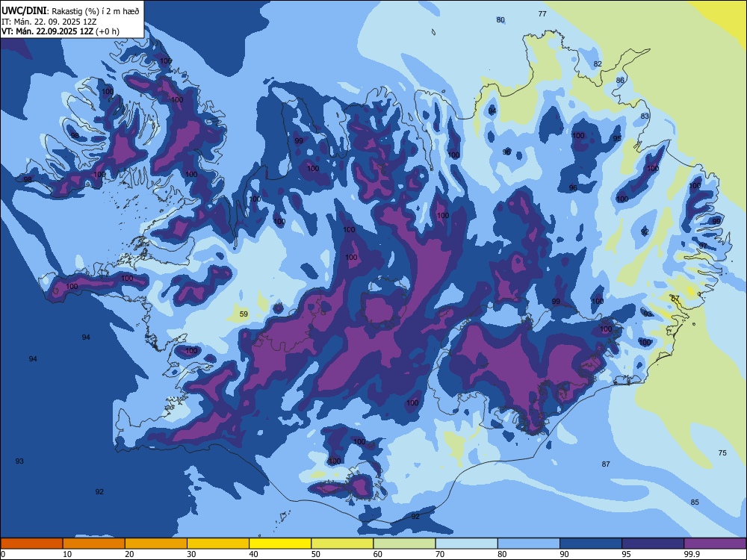Select the '97' value on the east coast
This screenshot has height=560, width=747.
click(x=703, y=246)
